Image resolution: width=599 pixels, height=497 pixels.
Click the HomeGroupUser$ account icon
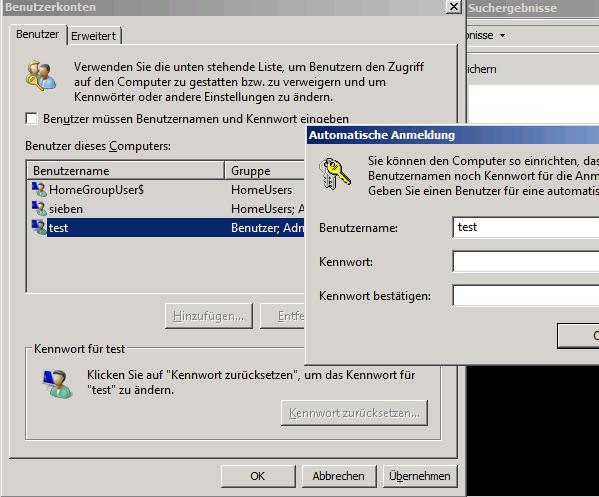click(39, 189)
